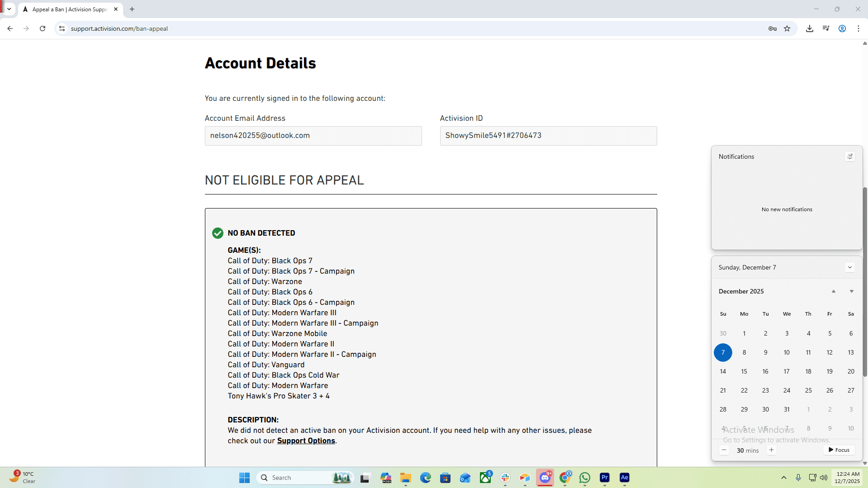Open the volume icon in system tray

tap(824, 478)
